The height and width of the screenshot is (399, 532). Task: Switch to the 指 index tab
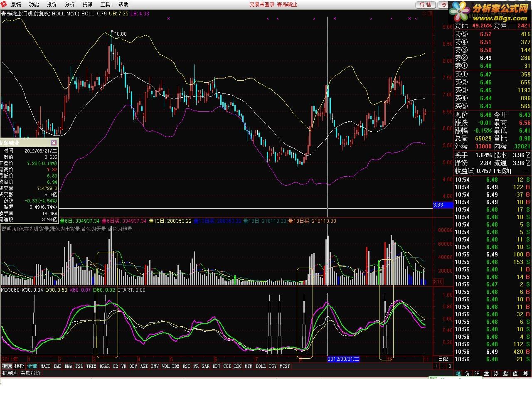click(x=506, y=374)
